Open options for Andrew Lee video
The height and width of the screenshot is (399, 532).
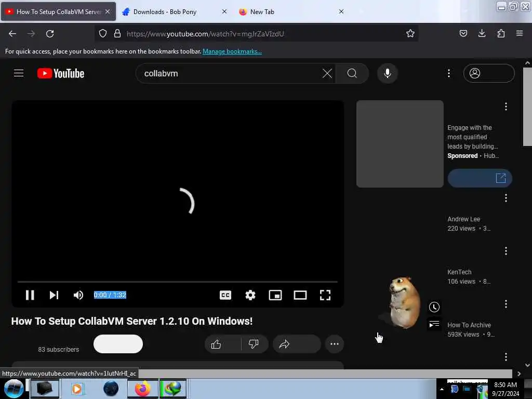coord(506,198)
